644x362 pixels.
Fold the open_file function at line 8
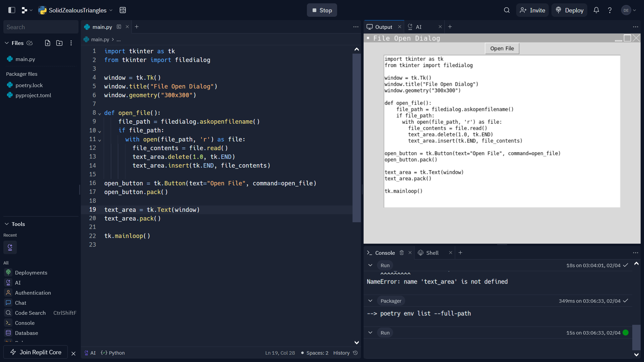pyautogui.click(x=100, y=114)
